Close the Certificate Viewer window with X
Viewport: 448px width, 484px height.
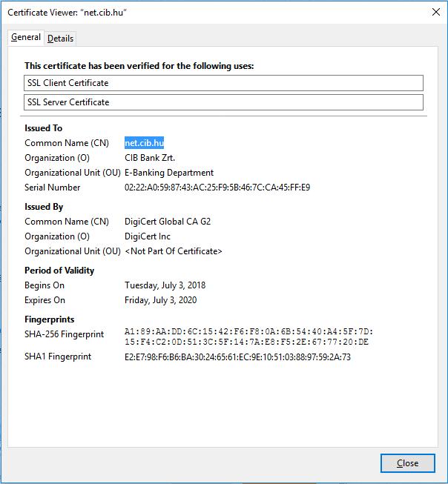[436, 12]
